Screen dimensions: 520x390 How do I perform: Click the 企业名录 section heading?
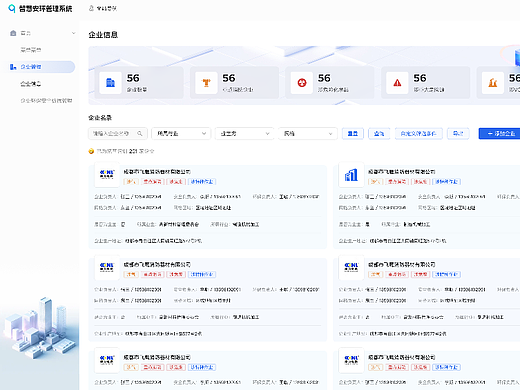click(100, 118)
